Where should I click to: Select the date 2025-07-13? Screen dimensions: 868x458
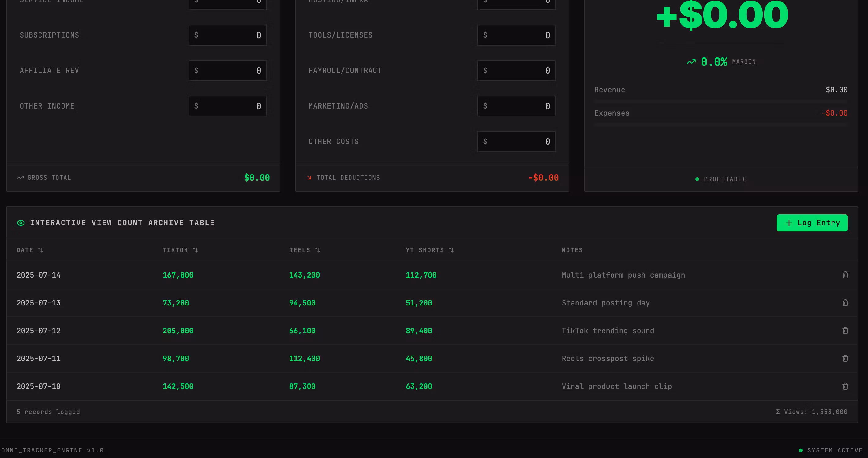click(39, 303)
